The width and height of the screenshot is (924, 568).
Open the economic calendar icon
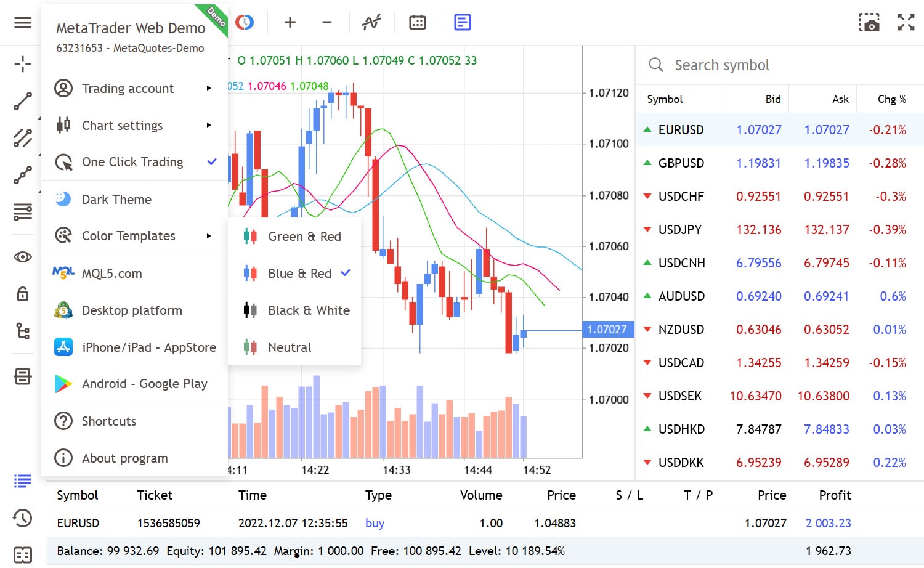(418, 23)
